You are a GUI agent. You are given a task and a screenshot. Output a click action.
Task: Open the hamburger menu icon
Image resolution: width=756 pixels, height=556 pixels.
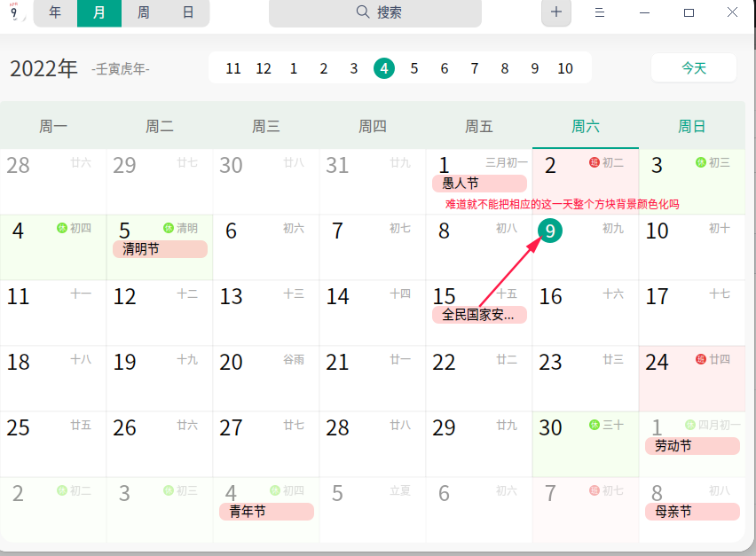click(600, 13)
